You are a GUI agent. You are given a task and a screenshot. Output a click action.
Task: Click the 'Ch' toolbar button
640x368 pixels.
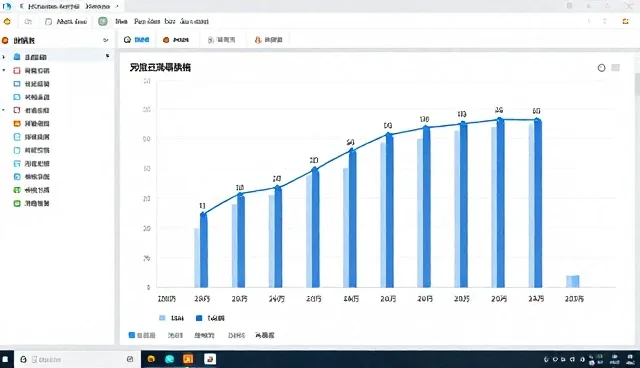pos(28,21)
